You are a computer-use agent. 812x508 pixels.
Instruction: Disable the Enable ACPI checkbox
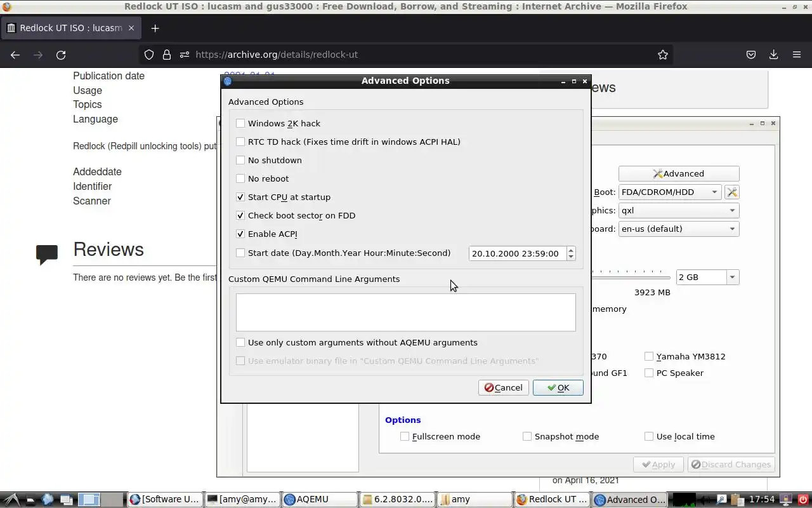[240, 234]
